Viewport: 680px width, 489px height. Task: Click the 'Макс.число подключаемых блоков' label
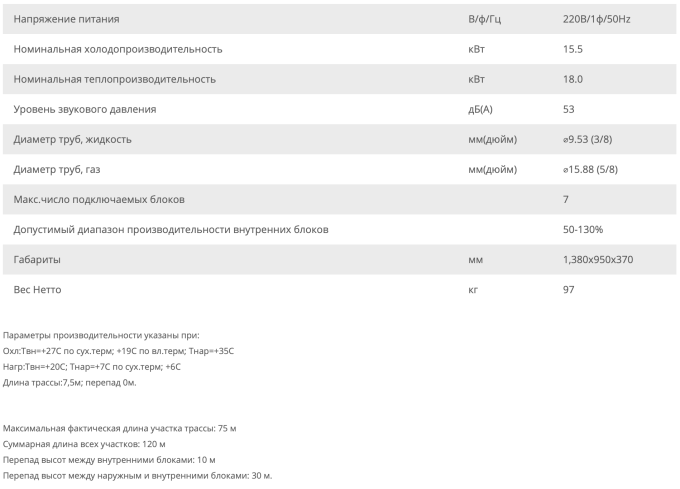99,199
